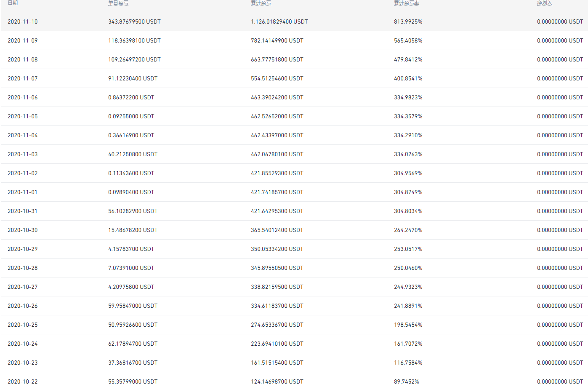Select daily profit 0.09255000 USDT
Screen dimensions: 588x384
pyautogui.click(x=131, y=116)
